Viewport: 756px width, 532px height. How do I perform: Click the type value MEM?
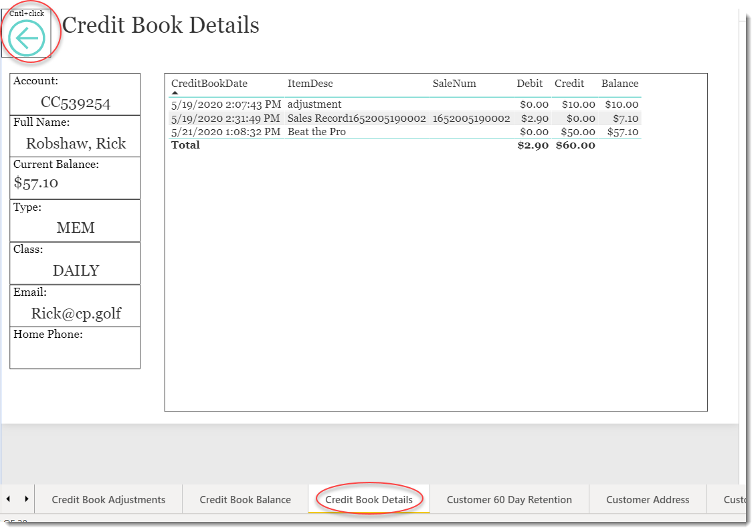point(76,228)
